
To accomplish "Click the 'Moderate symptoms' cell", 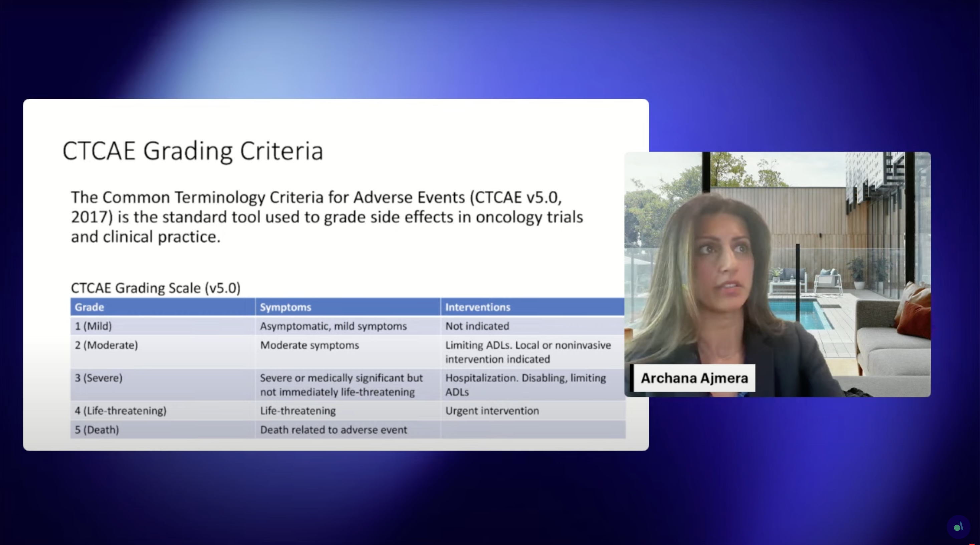I will point(348,352).
